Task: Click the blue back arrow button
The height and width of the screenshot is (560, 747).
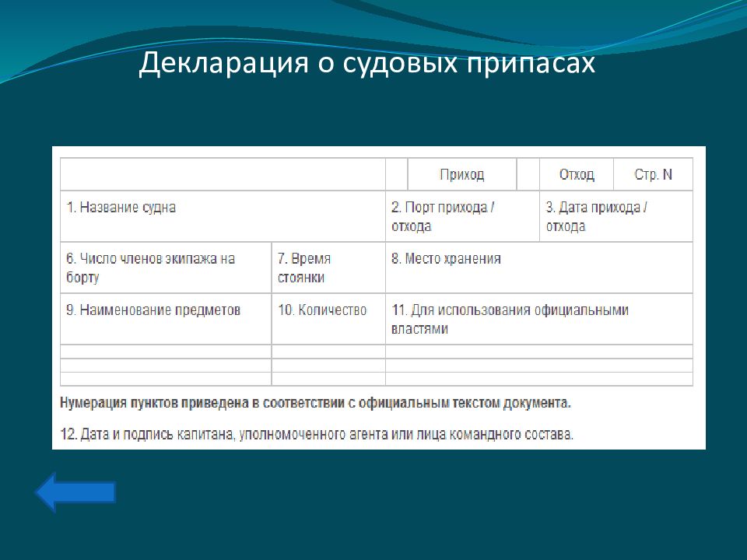Action: coord(75,492)
